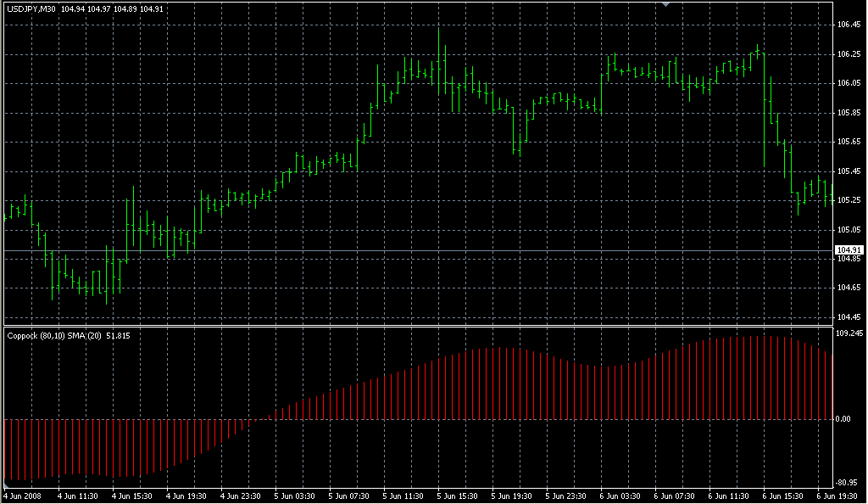Screen dimensions: 868x504
Task: Click the 0.00 indicator zero level label
Action: coord(843,419)
